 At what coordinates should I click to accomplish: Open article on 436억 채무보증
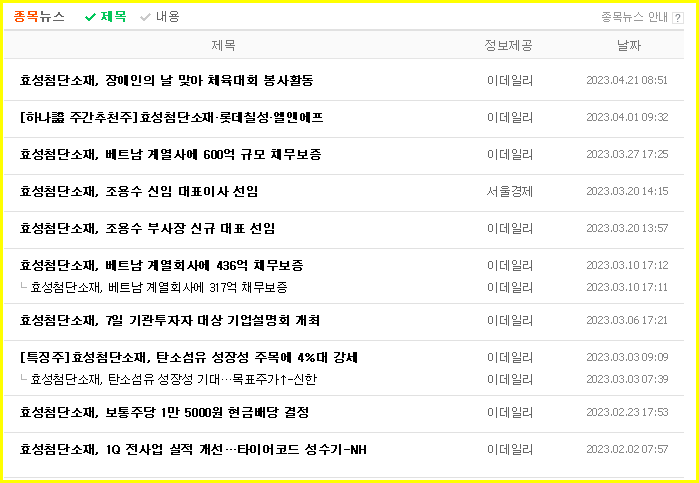point(161,265)
